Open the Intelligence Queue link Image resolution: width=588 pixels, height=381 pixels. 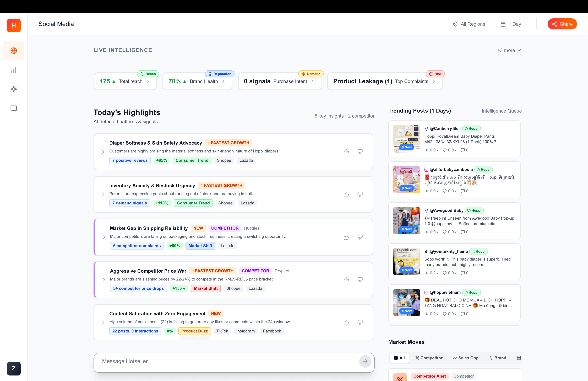[x=502, y=111]
